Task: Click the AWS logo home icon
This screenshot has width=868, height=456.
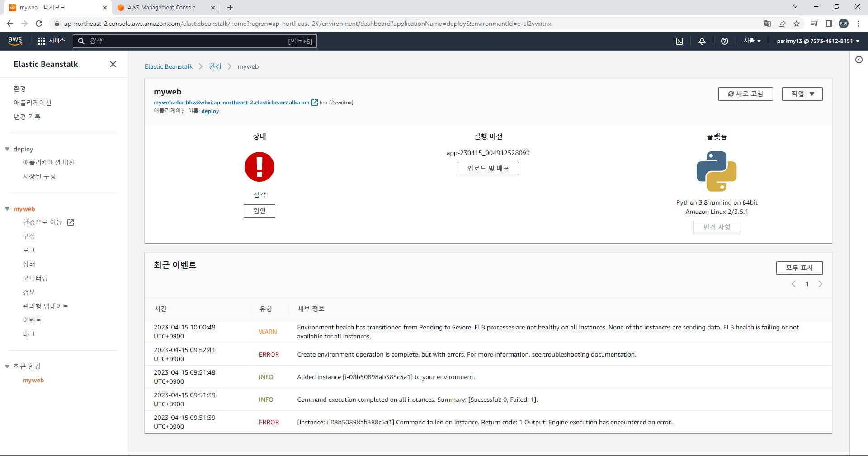Action: click(x=15, y=41)
